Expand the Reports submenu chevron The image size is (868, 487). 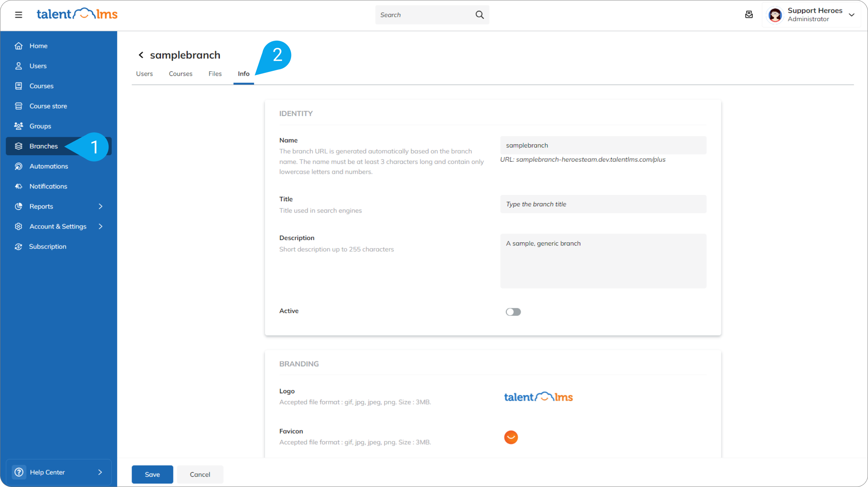click(100, 206)
